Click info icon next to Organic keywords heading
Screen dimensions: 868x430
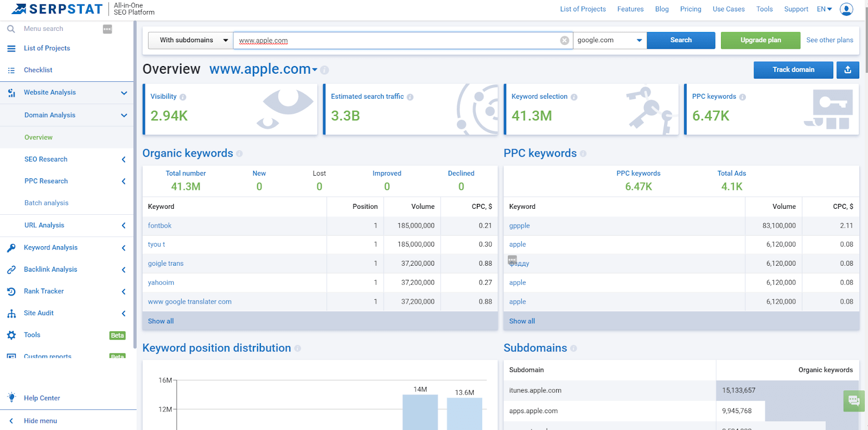click(239, 154)
